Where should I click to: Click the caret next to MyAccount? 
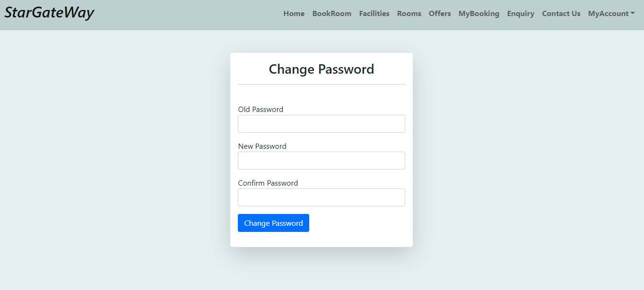[633, 14]
